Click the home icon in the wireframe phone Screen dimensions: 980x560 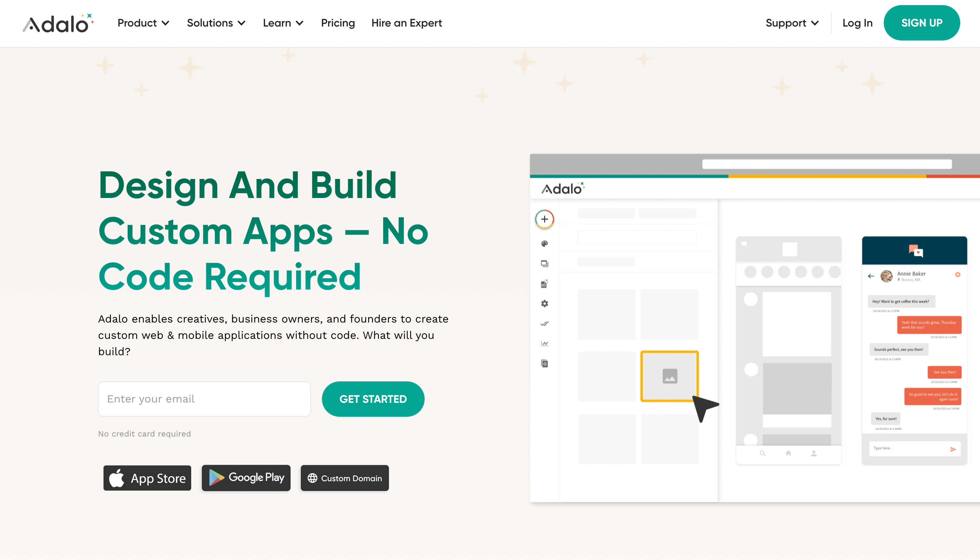tap(788, 454)
